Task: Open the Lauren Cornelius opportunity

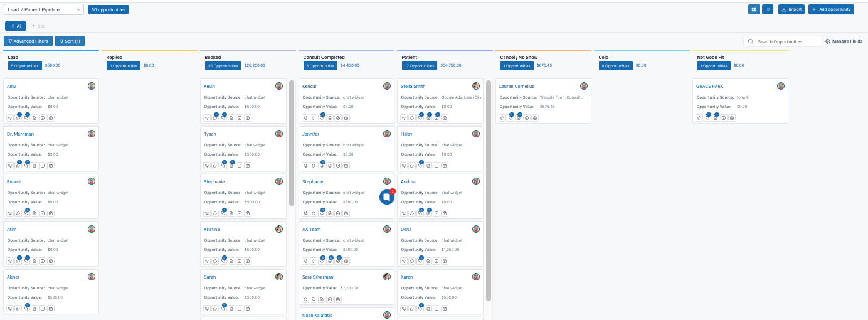Action: [517, 86]
